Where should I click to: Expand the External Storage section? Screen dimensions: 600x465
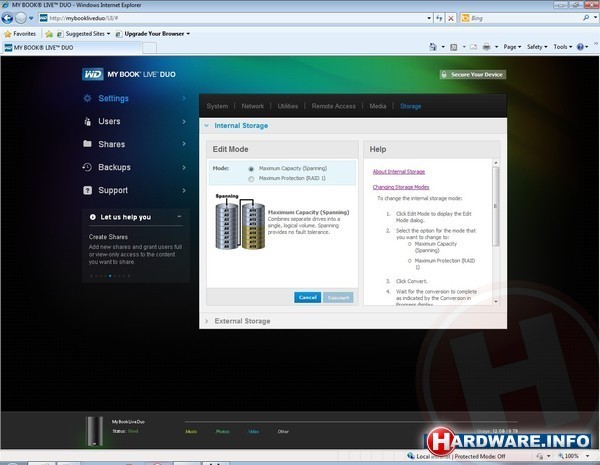207,321
